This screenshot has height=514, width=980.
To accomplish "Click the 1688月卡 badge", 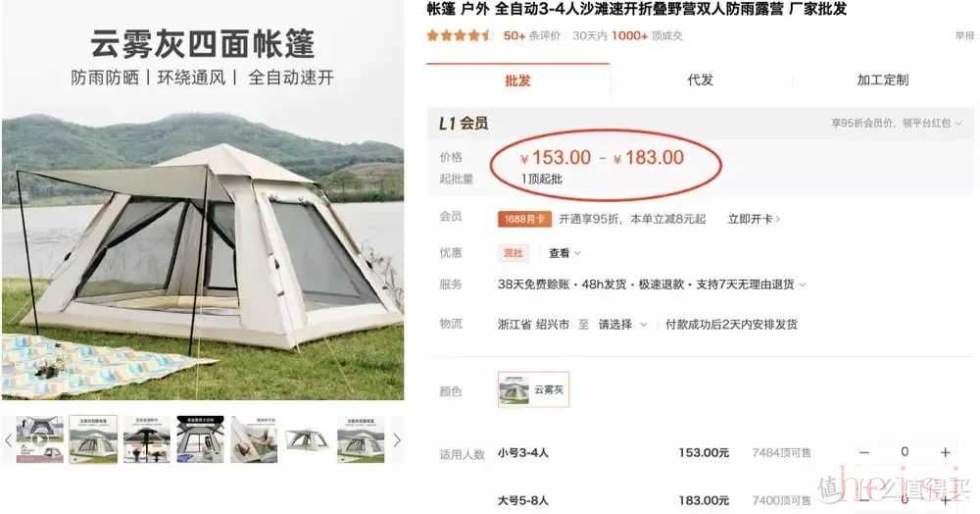I will click(x=523, y=219).
